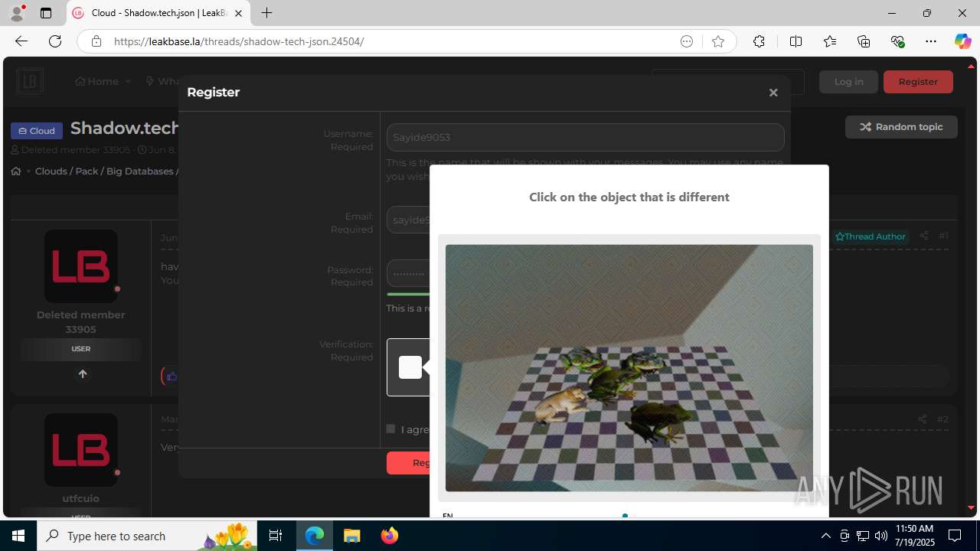
Task: Show hidden system tray icons chevron
Action: 825,536
